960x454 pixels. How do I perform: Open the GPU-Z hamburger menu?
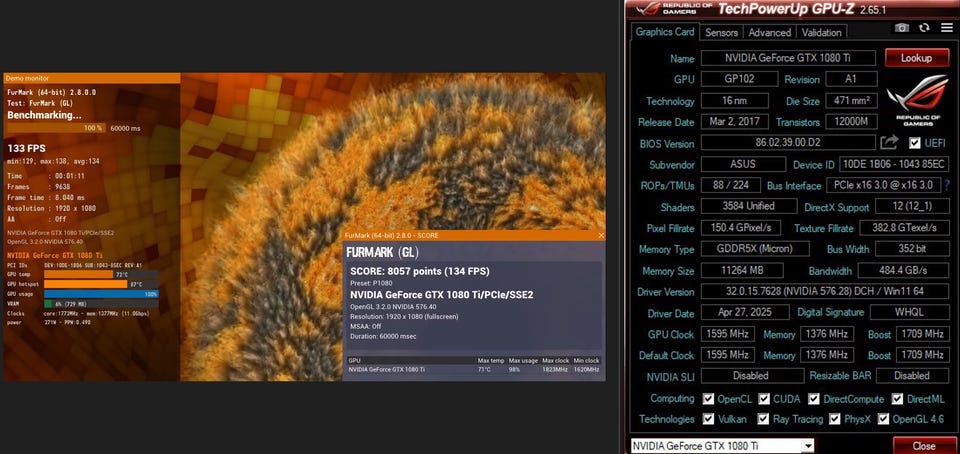(947, 28)
